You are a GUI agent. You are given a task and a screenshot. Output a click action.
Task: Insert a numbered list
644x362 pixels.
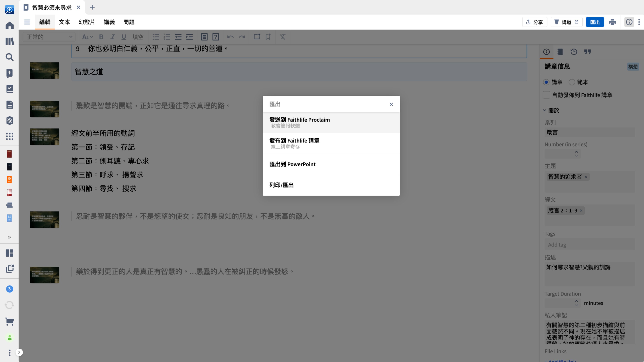click(167, 37)
